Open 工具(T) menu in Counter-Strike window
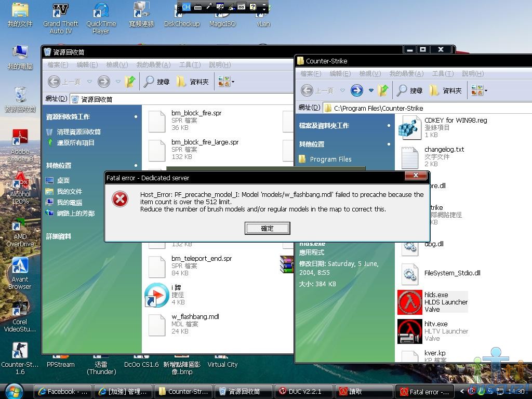 coord(444,74)
